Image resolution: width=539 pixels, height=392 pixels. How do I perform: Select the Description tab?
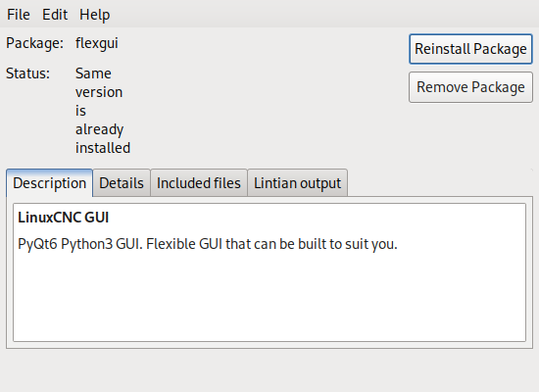50,183
